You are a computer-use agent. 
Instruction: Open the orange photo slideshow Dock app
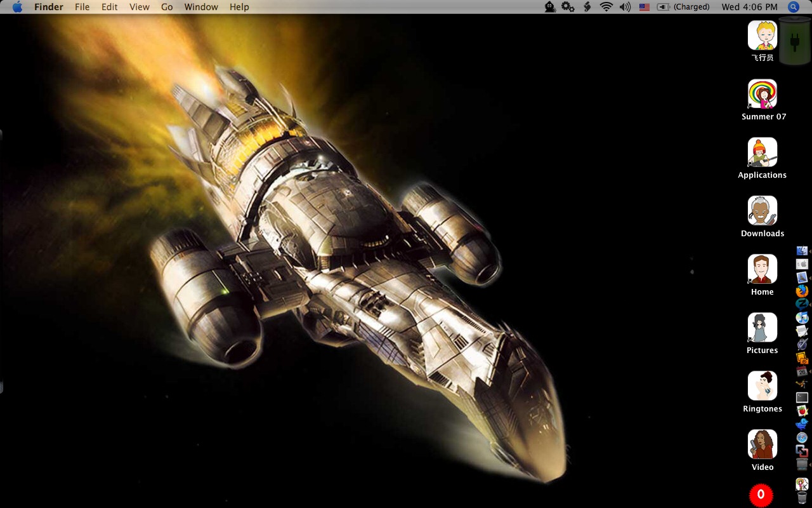[x=802, y=358]
